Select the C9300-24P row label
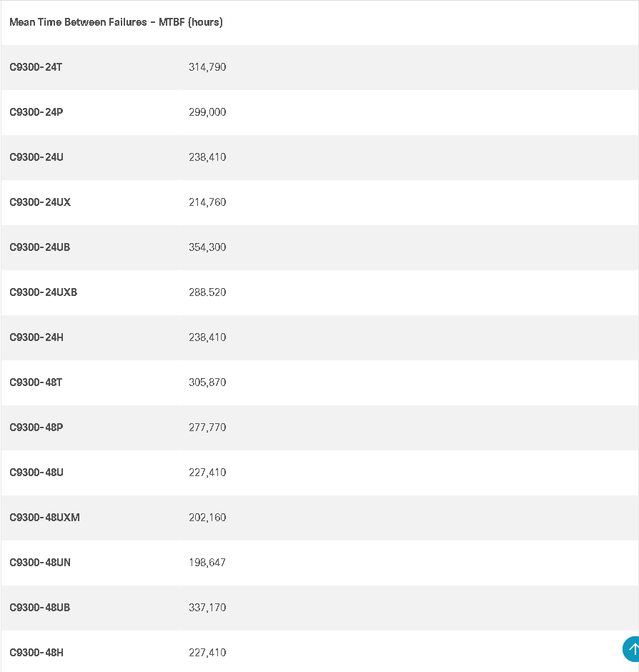 tap(36, 112)
